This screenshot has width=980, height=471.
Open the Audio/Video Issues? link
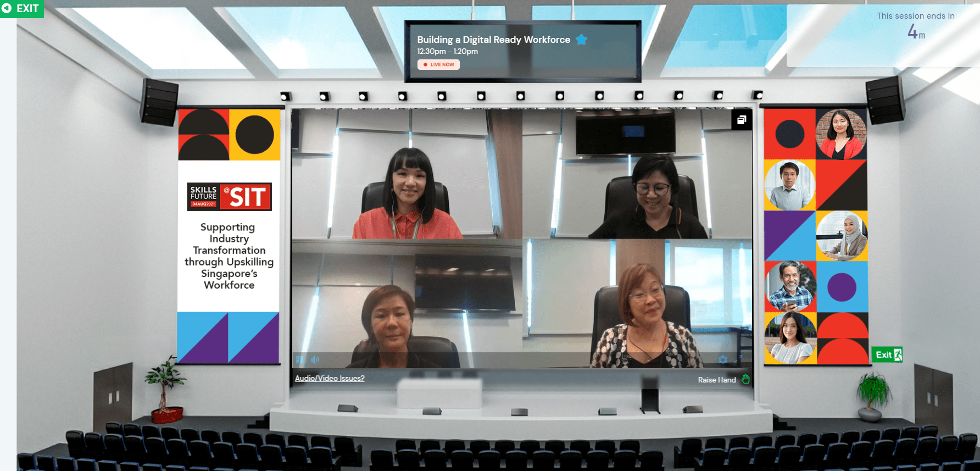pyautogui.click(x=330, y=378)
